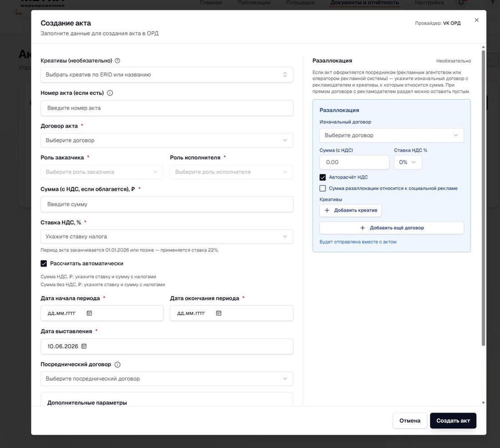
Task: Click the Введите сумму input field
Action: click(x=167, y=204)
